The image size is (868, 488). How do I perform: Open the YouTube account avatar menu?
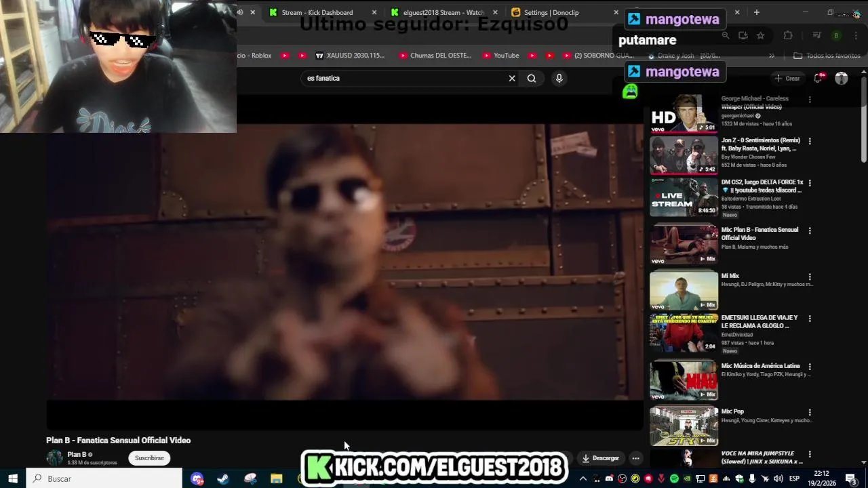841,78
